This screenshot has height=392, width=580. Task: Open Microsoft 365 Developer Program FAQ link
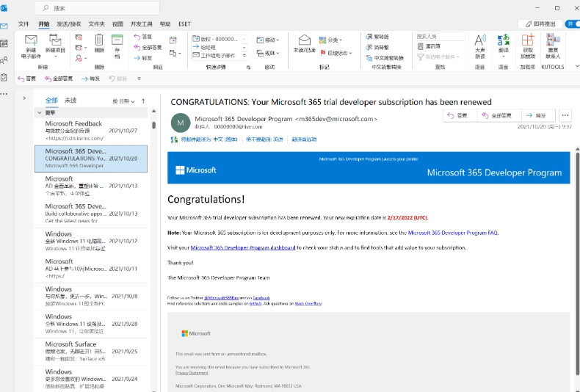tap(453, 233)
